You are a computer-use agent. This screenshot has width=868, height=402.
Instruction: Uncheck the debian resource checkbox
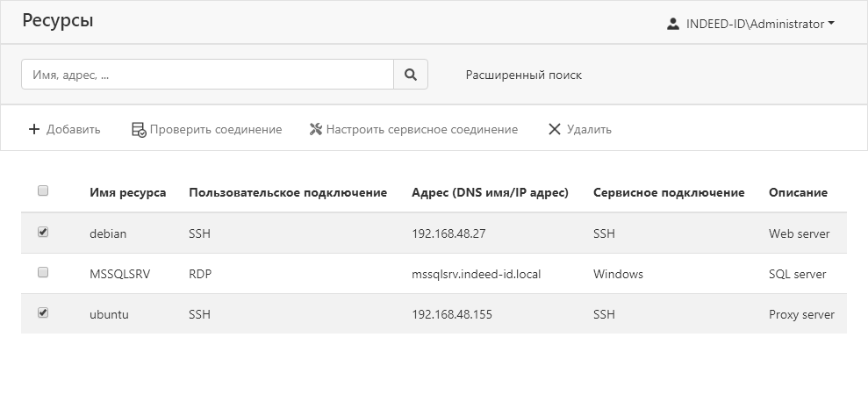(x=43, y=233)
